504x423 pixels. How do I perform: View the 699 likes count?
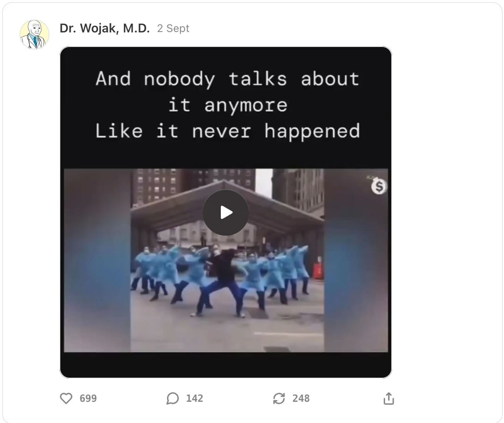point(88,398)
